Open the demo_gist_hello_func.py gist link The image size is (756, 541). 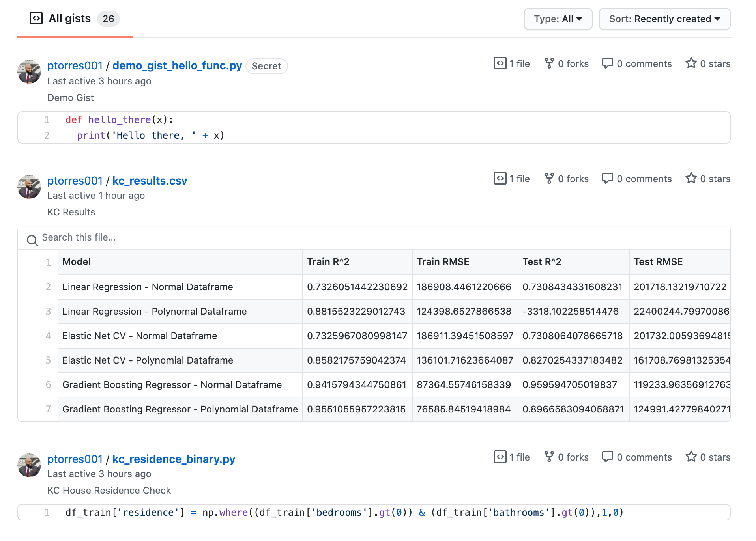pos(177,65)
